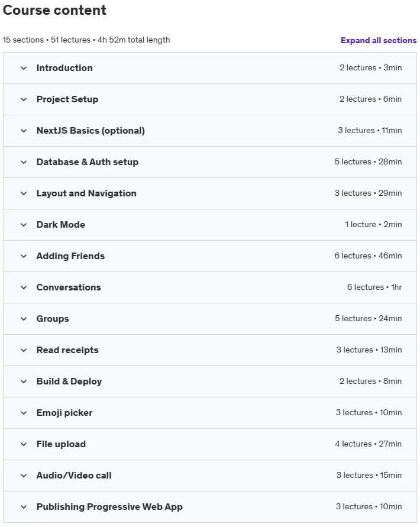Screen dimensions: 420x527
Task: Expand the Project Setup chevron
Action: coord(24,99)
